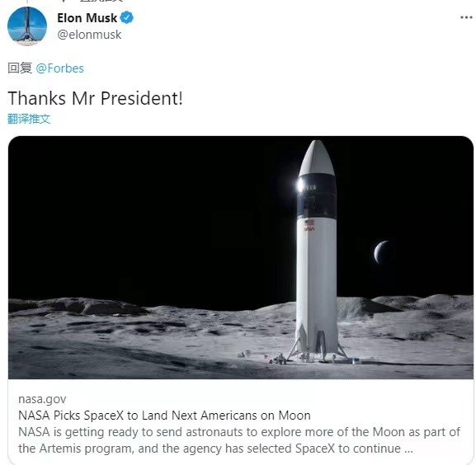Open the @elonmusk handle
This screenshot has height=465, width=476.
(x=89, y=35)
